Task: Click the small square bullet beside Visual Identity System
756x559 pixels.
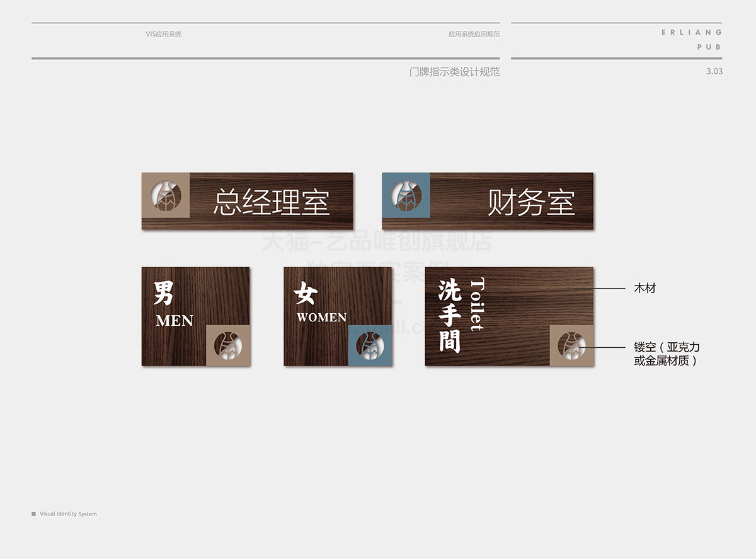Action: point(33,514)
